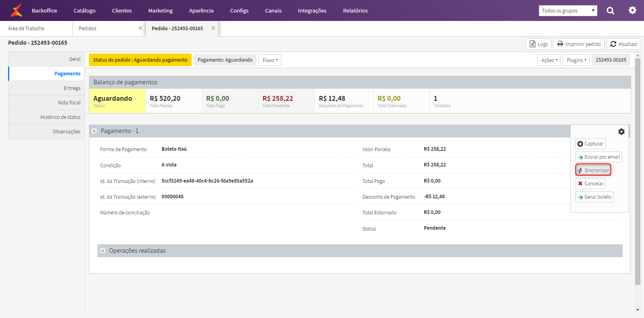Image resolution: width=644 pixels, height=318 pixels.
Task: Click the internal transaction ID 5ccf3249
Action: coord(207,181)
